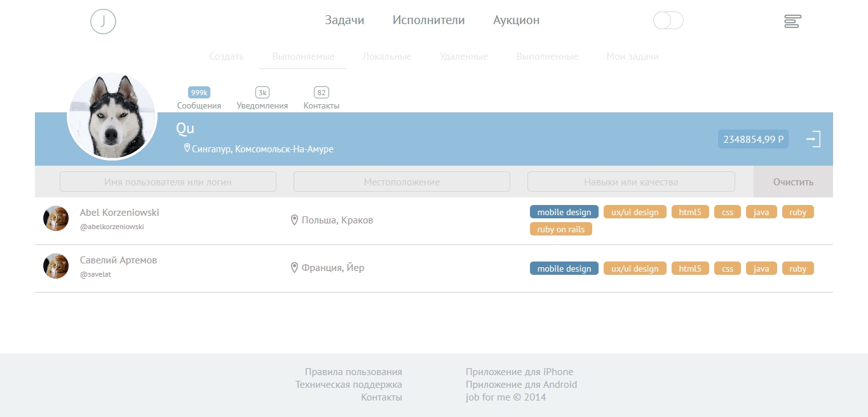
Task: Switch to the Локальные tab
Action: [x=387, y=56]
